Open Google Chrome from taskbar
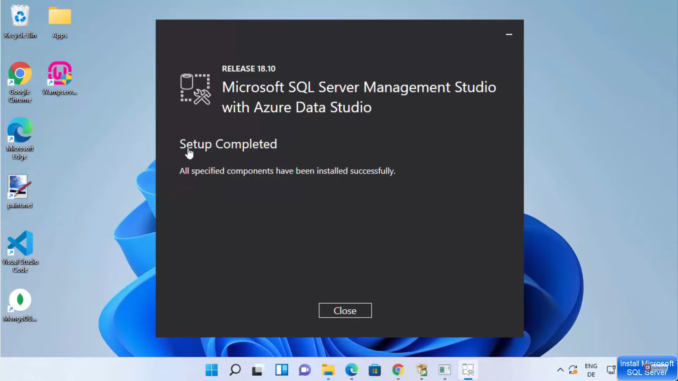The width and height of the screenshot is (678, 381). click(398, 370)
